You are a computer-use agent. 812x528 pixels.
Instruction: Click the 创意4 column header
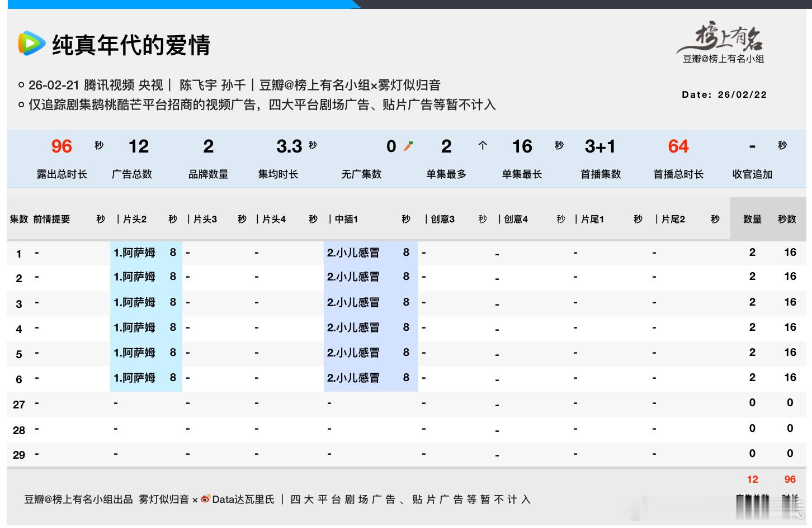click(x=516, y=219)
